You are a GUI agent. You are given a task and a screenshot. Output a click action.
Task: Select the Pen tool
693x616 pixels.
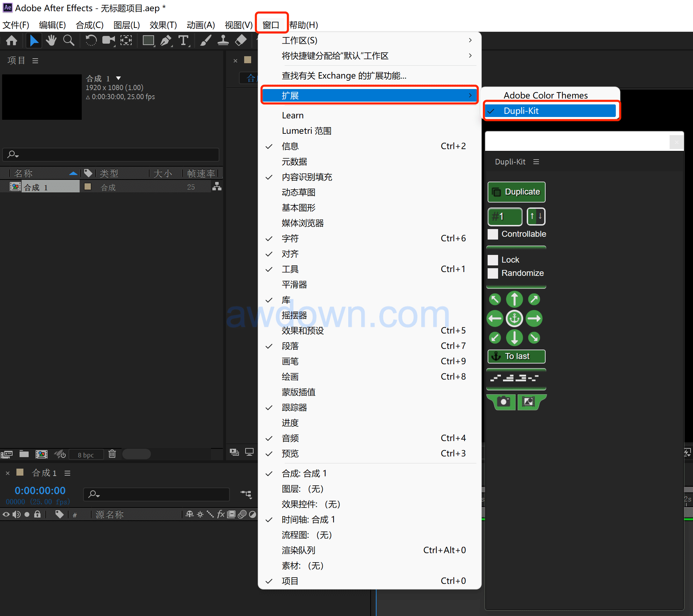pyautogui.click(x=166, y=41)
